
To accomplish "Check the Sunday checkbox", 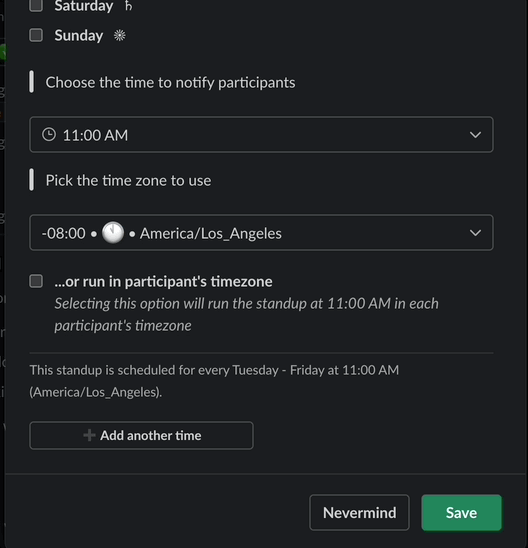I will 36,35.
